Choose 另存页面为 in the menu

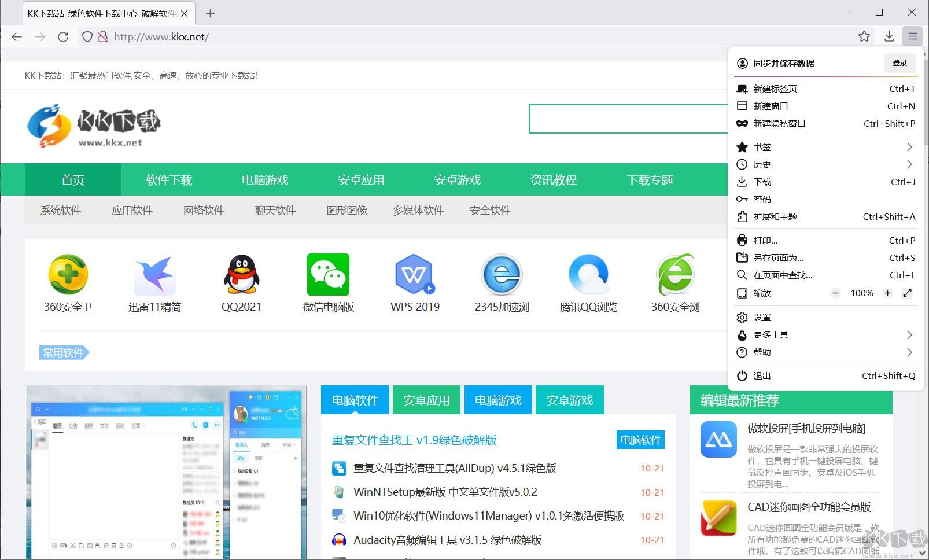point(825,257)
